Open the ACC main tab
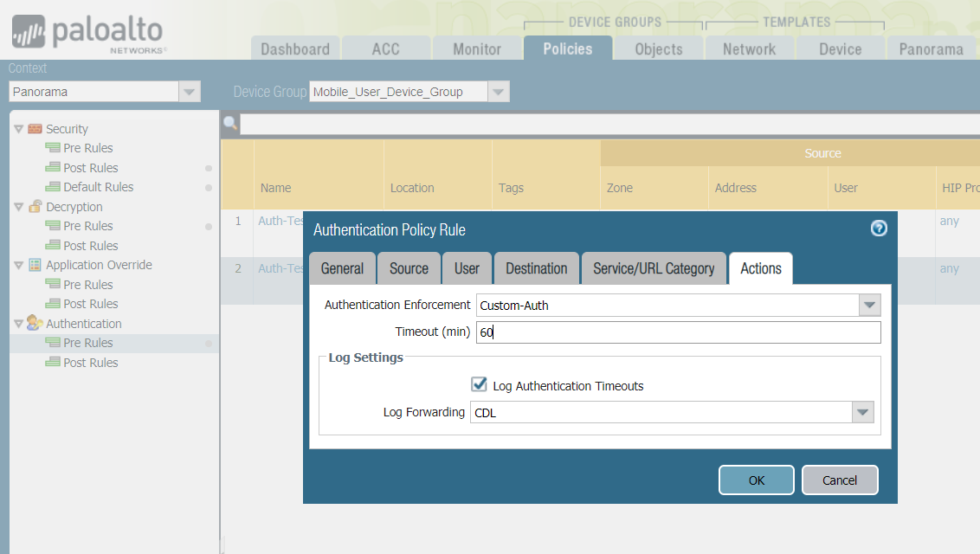 pos(385,48)
